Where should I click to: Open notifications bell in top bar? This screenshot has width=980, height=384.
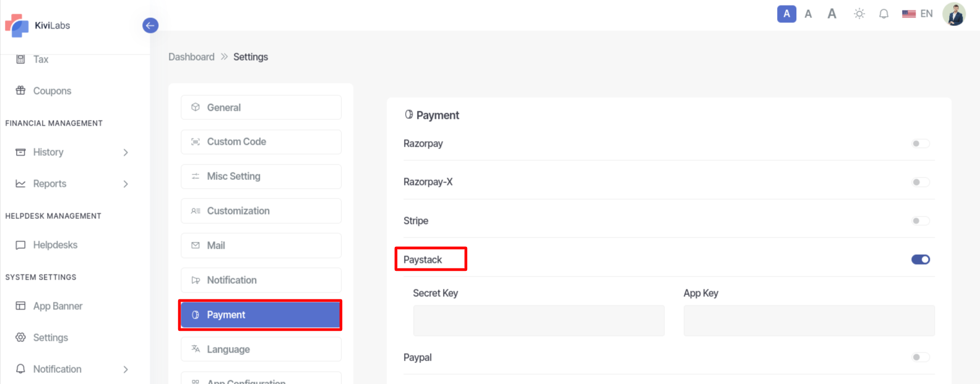click(x=883, y=14)
